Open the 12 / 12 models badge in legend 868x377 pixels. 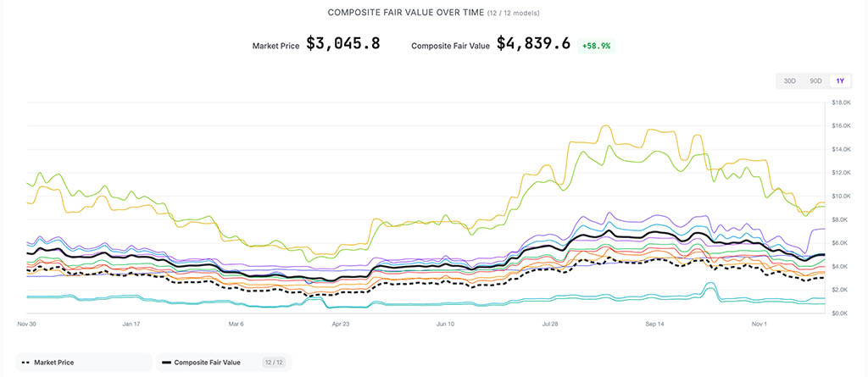coord(272,363)
